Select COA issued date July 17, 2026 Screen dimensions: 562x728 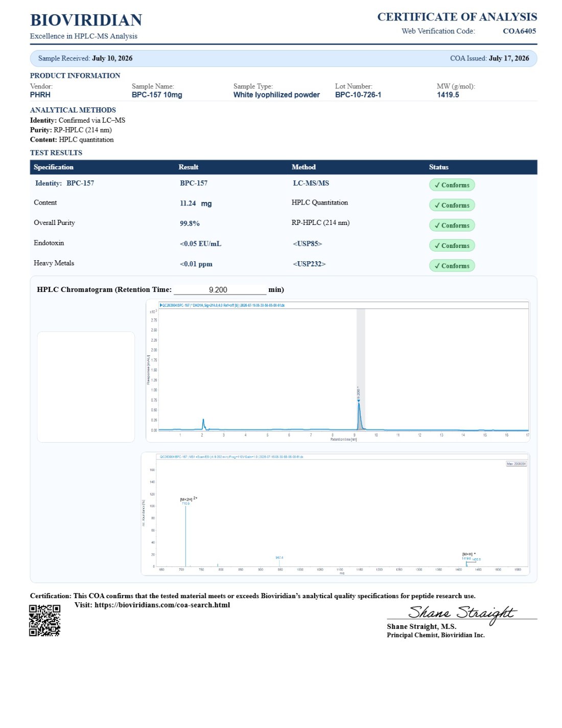(509, 58)
